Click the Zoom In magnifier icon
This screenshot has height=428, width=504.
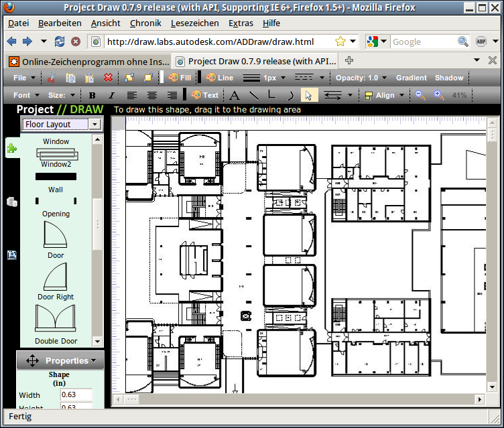point(439,95)
